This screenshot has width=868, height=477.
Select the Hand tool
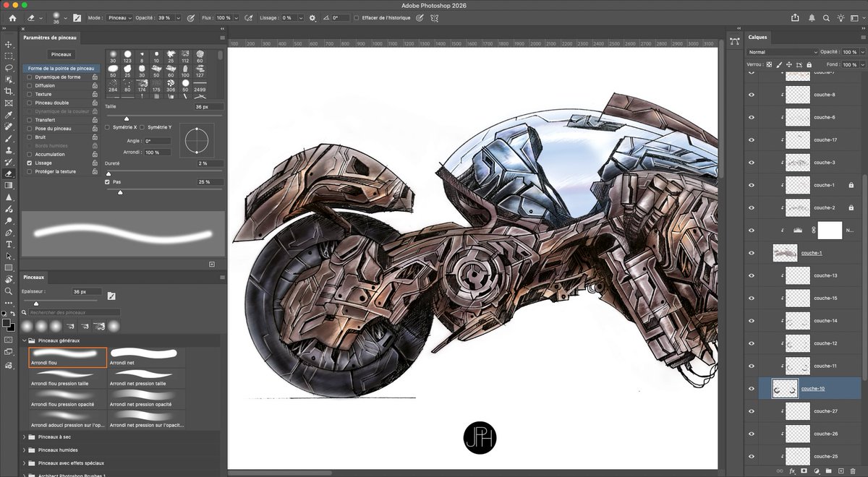[x=9, y=279]
